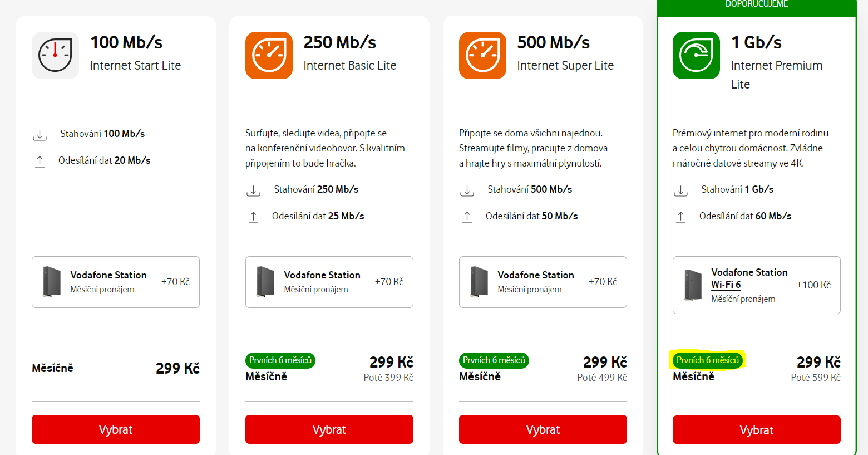Select the Internet Start Lite plan with Vybrat

pyautogui.click(x=116, y=429)
